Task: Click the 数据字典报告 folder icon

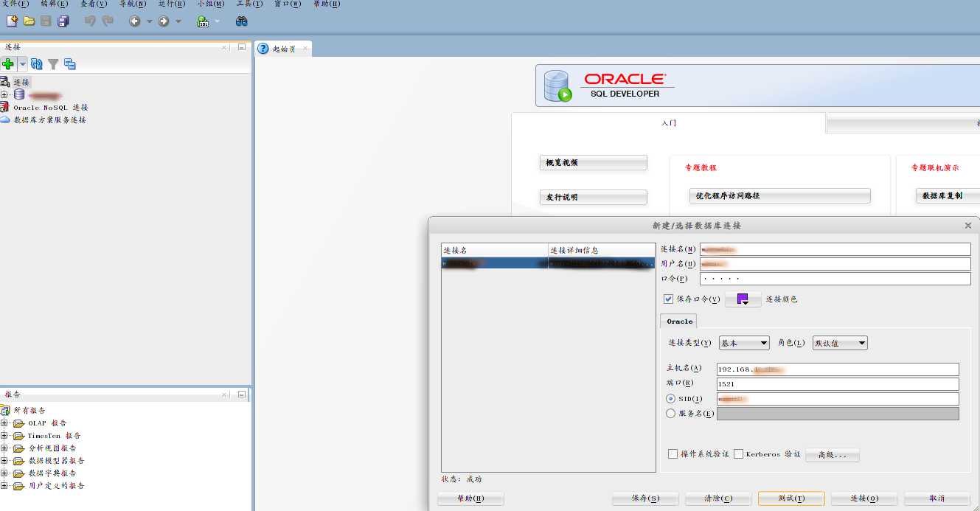Action: tap(19, 473)
